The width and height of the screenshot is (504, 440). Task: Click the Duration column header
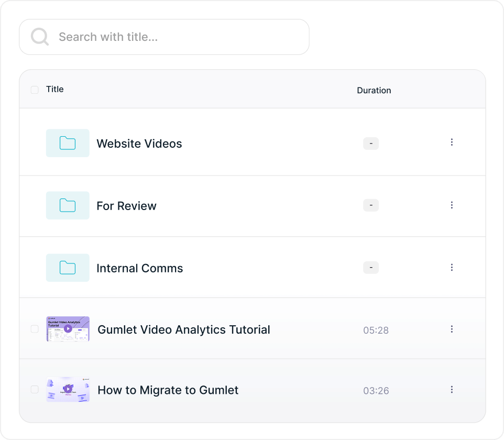pyautogui.click(x=374, y=90)
